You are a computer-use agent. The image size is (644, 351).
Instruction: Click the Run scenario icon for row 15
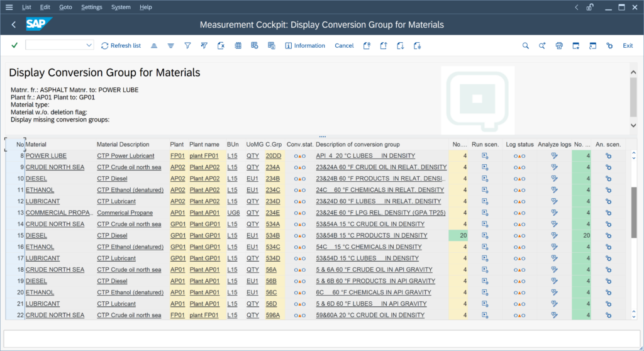pyautogui.click(x=485, y=235)
